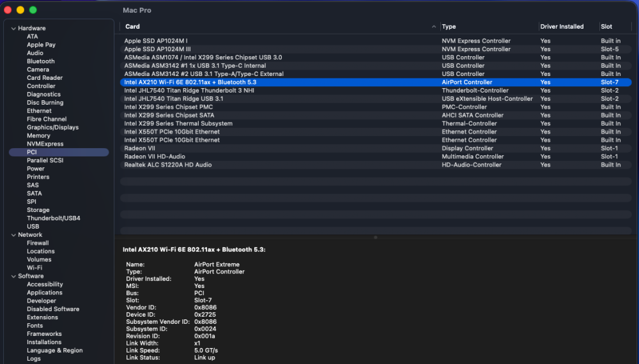This screenshot has width=639, height=364.
Task: Sort by Driver Installed column header
Action: 562,26
